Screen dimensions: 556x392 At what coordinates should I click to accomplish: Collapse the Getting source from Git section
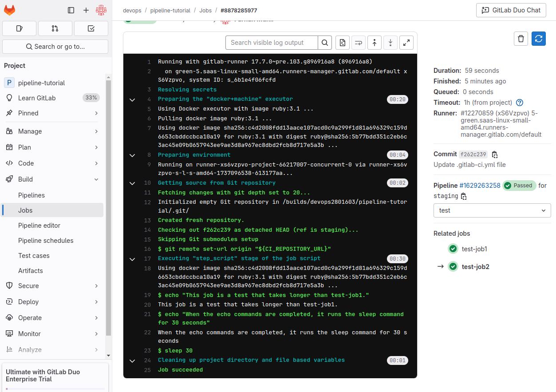(x=132, y=183)
